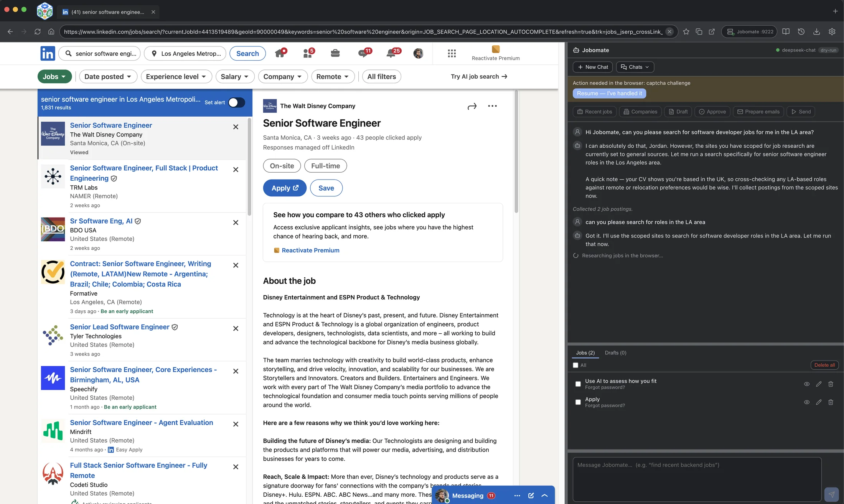
Task: Open Reactivate Premium link in insights card
Action: click(310, 250)
